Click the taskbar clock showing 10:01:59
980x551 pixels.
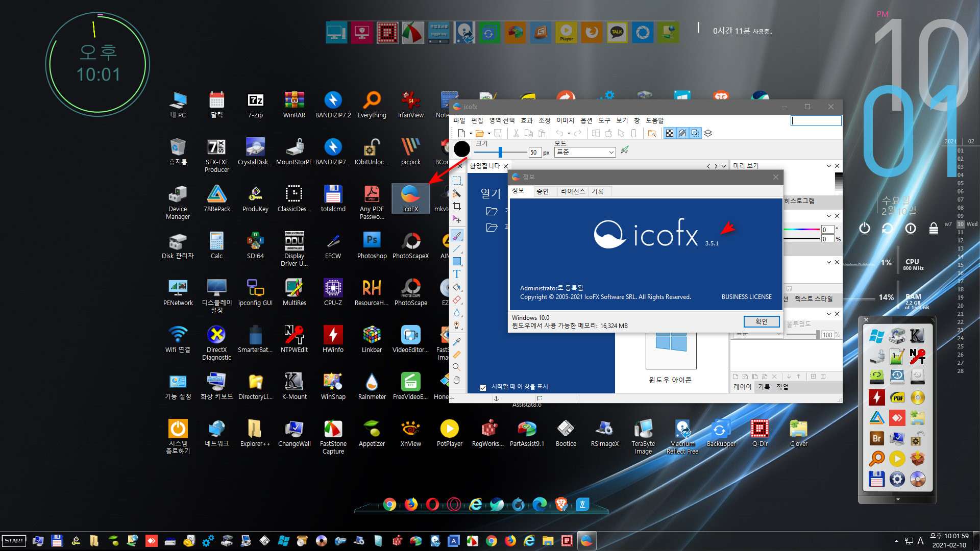pyautogui.click(x=949, y=536)
